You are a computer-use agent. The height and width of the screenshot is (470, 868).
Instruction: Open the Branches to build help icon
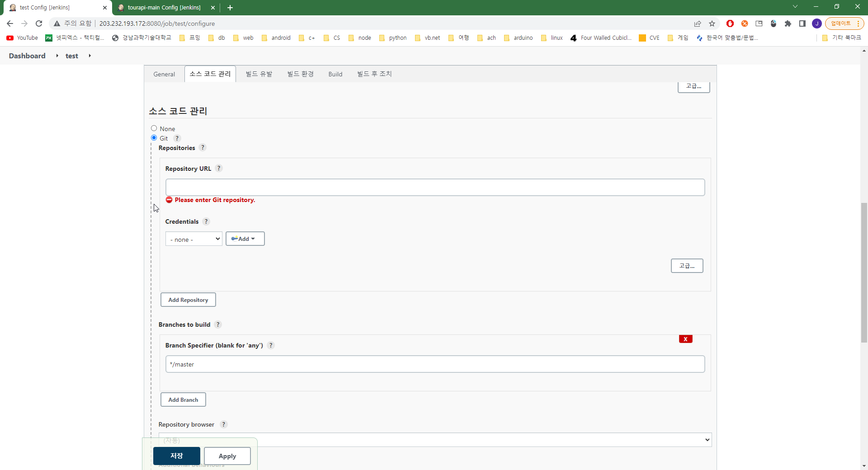pos(218,324)
